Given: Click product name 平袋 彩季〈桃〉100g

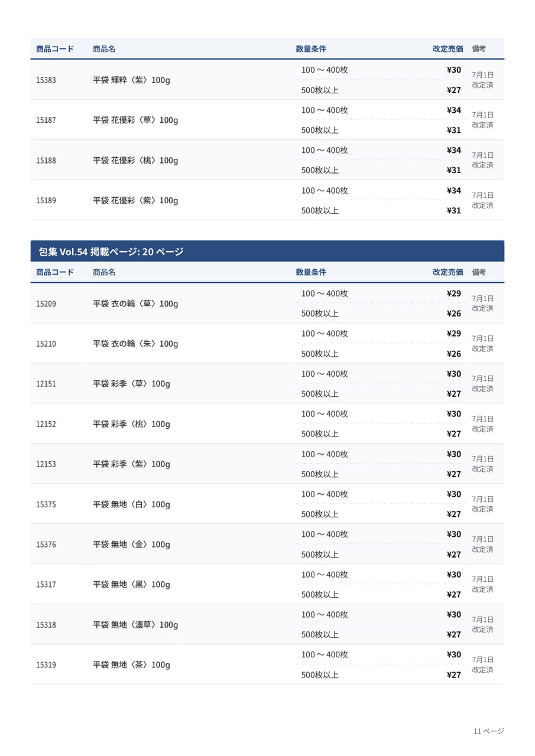Looking at the screenshot, I should (x=131, y=424).
